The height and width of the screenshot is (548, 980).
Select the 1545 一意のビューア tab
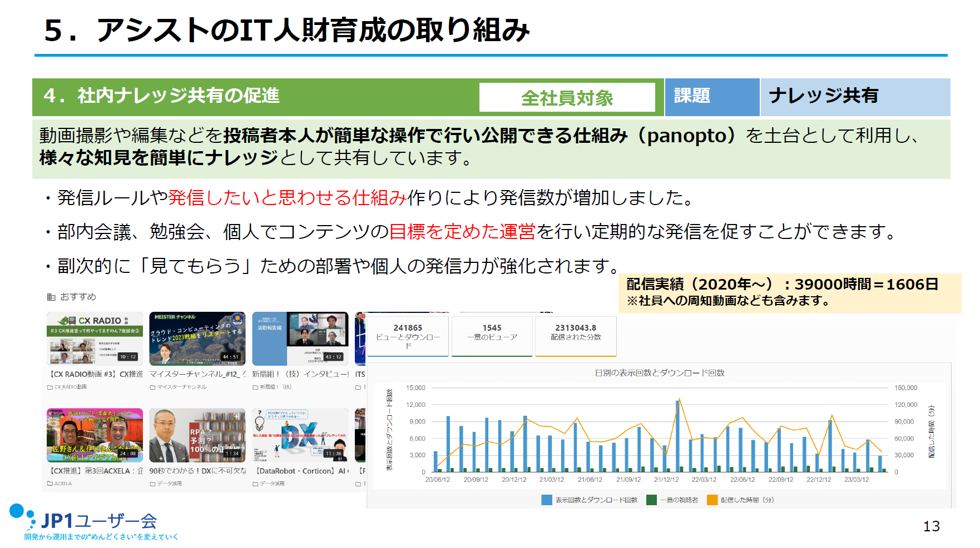[492, 336]
